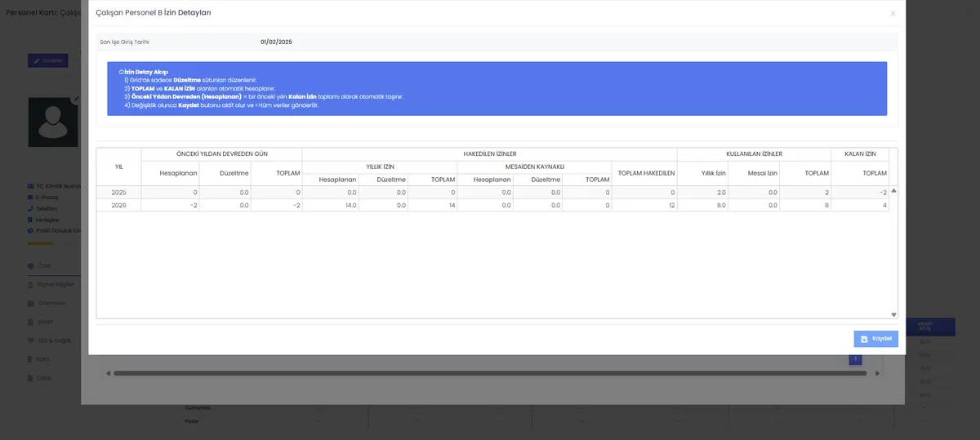Screen dimensions: 980x440
Task: Click the Kaydet save button
Action: click(x=875, y=339)
